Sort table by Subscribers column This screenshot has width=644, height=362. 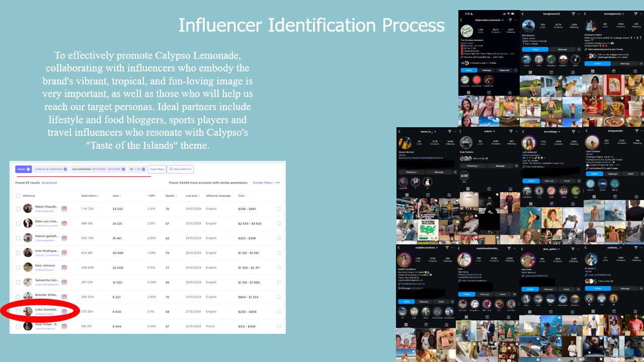coord(90,196)
